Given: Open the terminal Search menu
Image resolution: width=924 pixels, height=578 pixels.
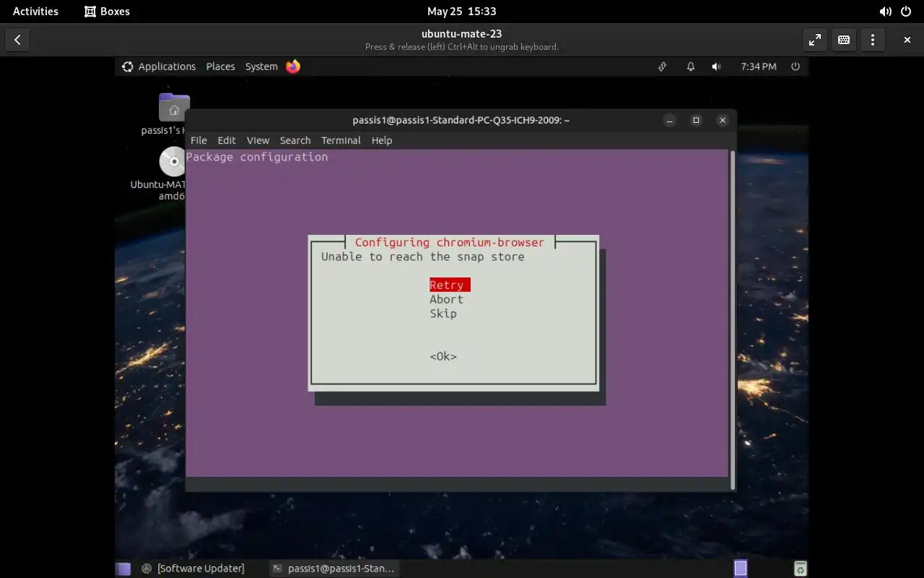Looking at the screenshot, I should 295,140.
